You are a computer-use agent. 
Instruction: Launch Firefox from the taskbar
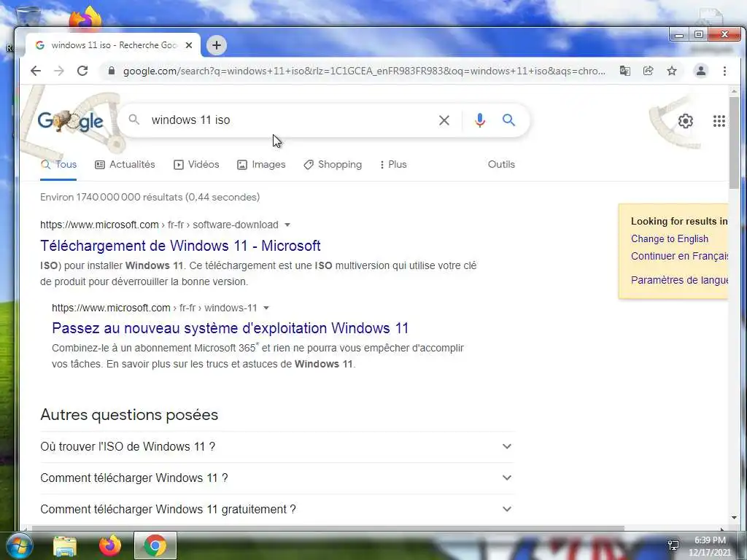click(110, 545)
